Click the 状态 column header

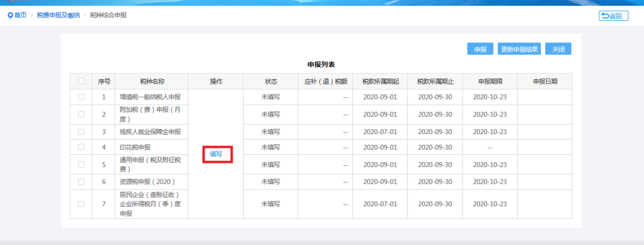[x=271, y=81]
